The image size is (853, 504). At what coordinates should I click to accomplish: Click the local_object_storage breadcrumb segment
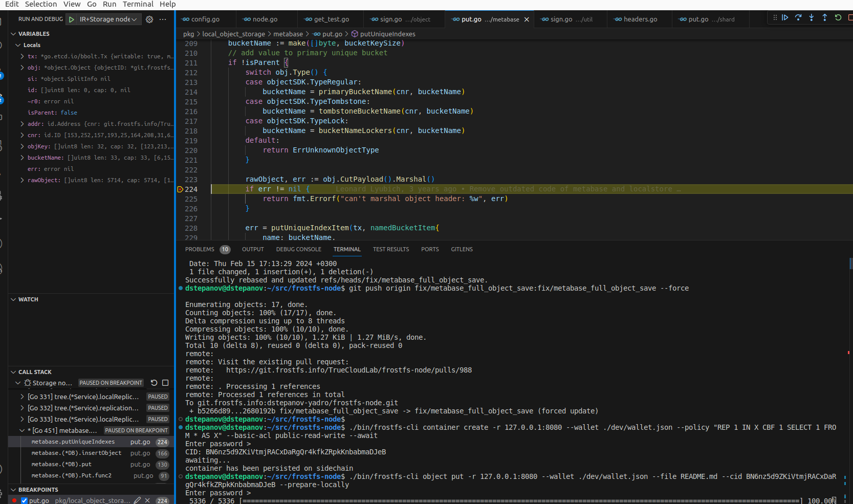click(233, 34)
